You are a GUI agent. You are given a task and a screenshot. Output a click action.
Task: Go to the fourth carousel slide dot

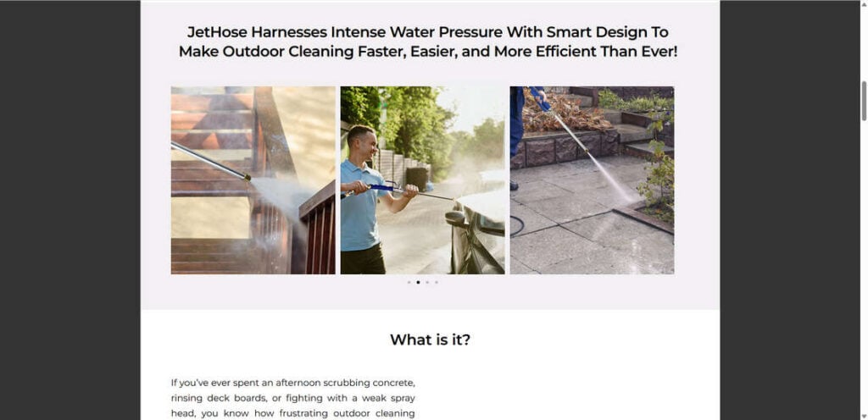click(x=437, y=282)
